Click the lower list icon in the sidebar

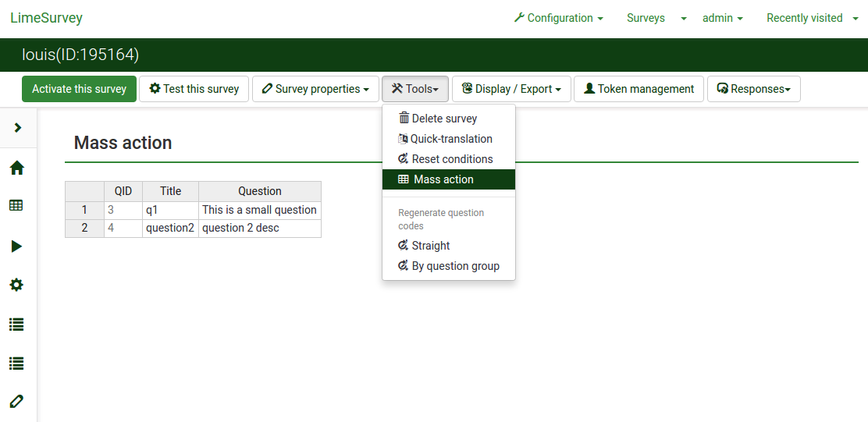pyautogui.click(x=16, y=363)
